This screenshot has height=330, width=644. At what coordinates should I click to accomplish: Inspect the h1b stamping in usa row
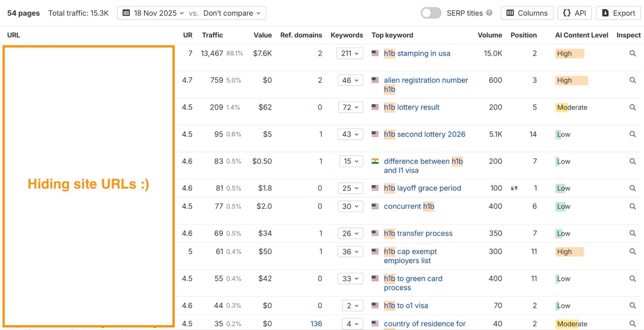(632, 54)
